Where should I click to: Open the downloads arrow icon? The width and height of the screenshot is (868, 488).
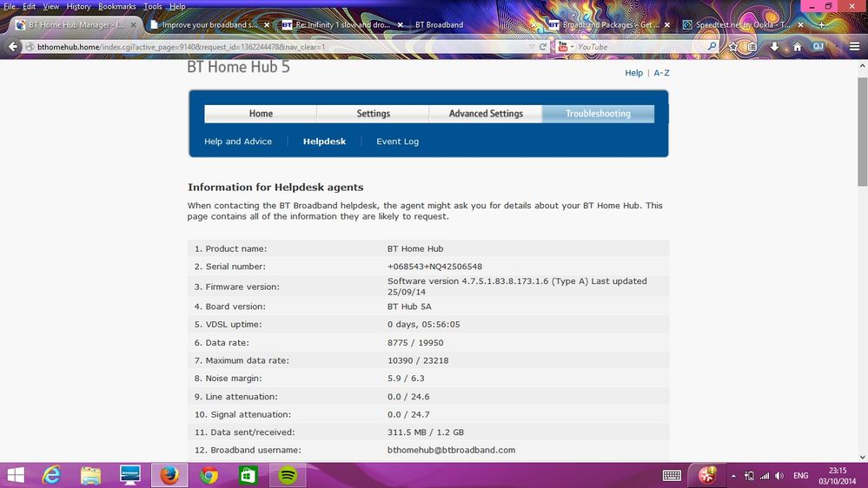point(774,47)
